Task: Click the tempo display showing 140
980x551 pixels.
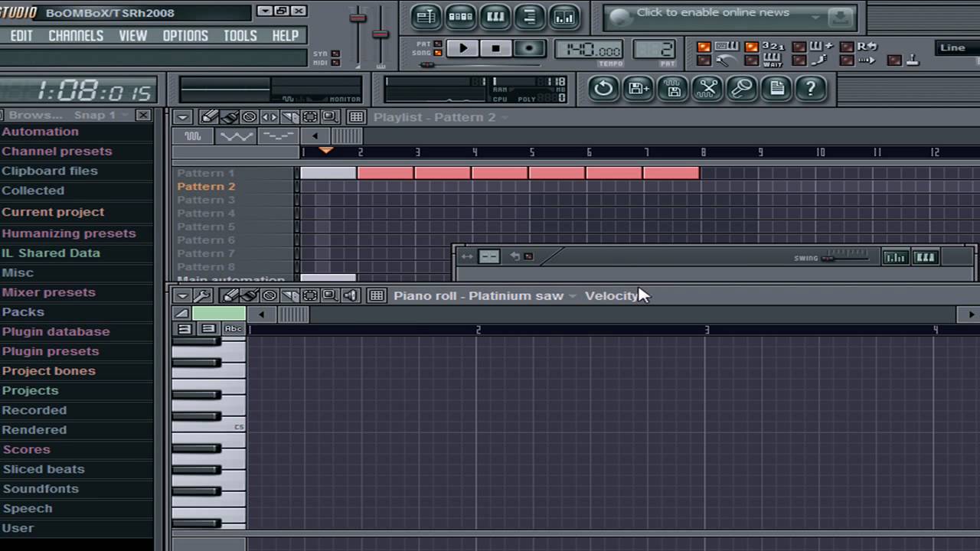Action: [589, 50]
